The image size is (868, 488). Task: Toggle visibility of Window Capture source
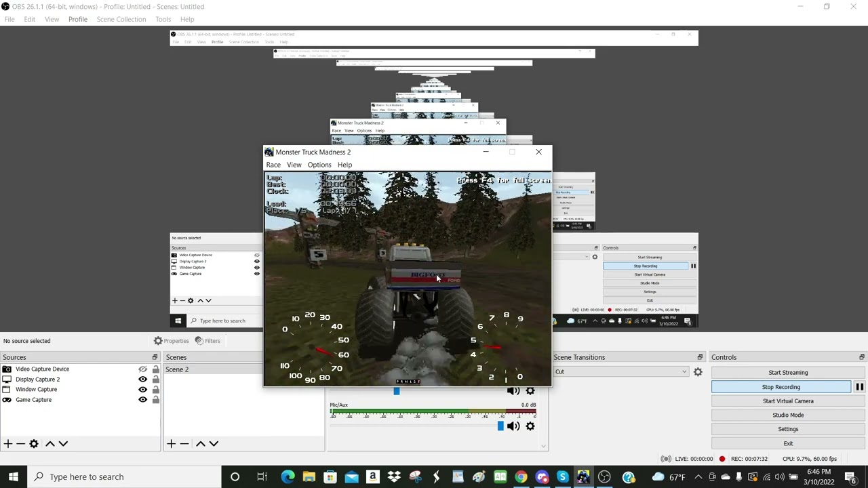tap(142, 390)
